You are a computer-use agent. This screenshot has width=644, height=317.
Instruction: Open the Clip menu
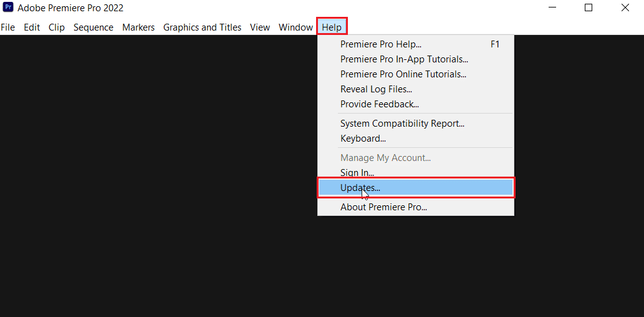pyautogui.click(x=57, y=27)
